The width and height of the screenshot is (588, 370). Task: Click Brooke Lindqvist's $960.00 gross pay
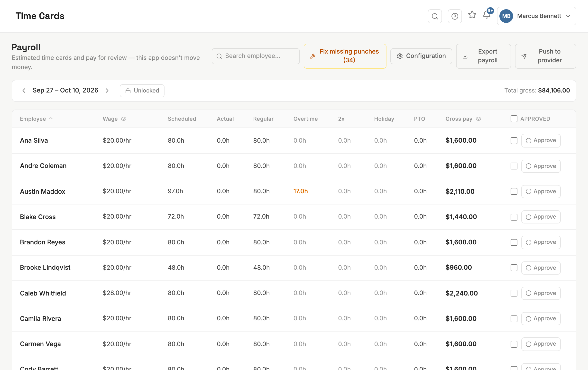point(458,268)
